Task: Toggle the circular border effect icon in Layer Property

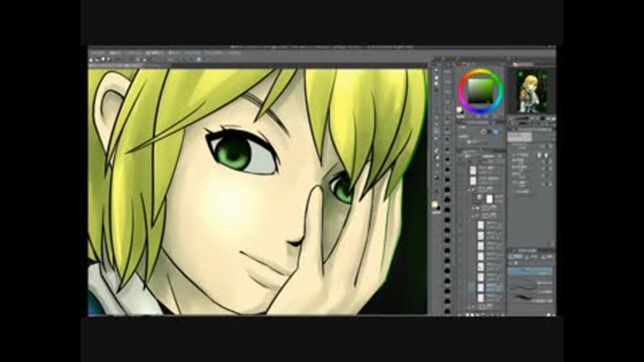Action: (x=483, y=132)
